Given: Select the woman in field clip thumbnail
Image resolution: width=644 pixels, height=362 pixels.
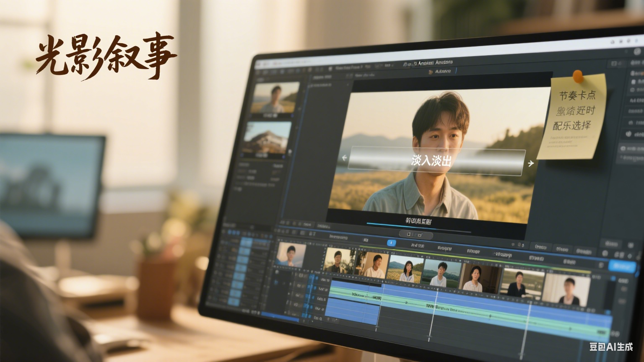Looking at the screenshot, I should coord(406,269).
